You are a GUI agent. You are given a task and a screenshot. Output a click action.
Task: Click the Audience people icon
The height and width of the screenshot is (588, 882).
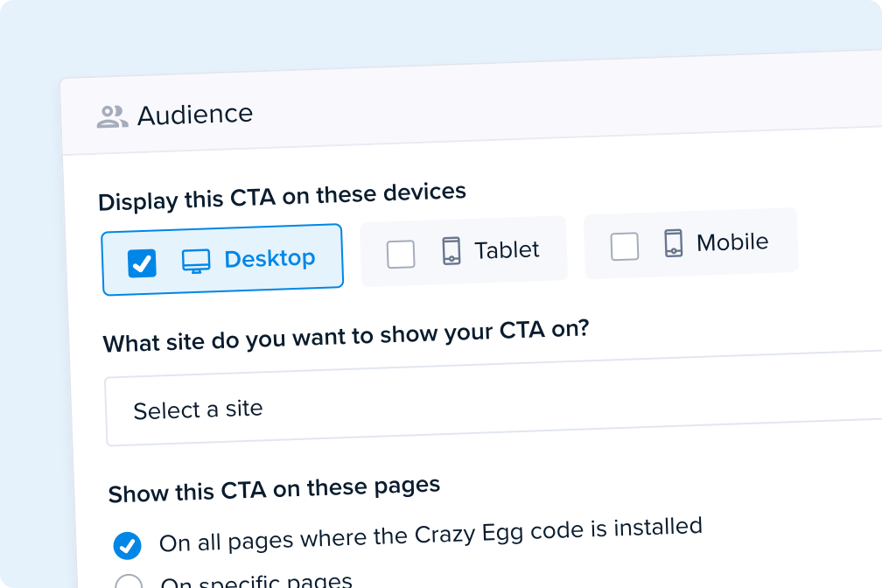tap(112, 116)
